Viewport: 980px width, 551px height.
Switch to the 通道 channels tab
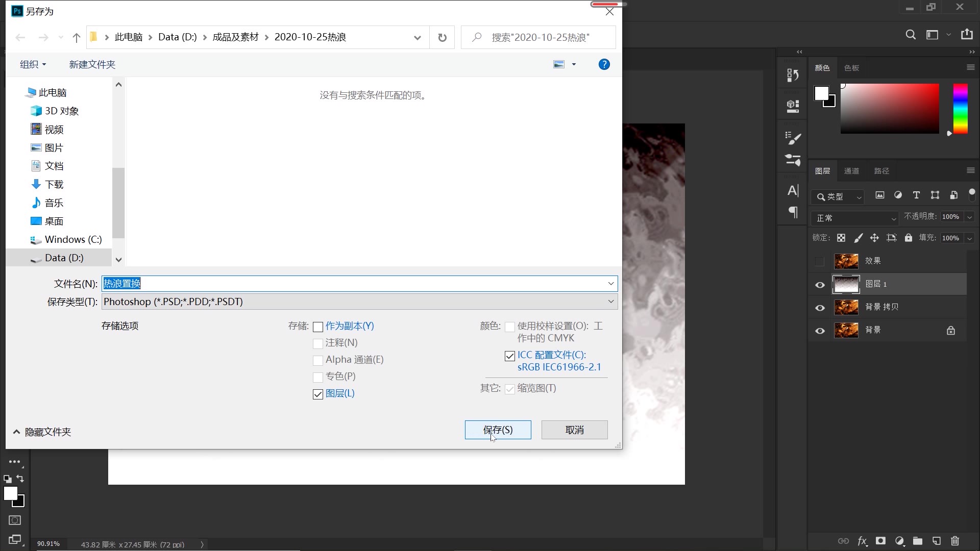point(851,171)
